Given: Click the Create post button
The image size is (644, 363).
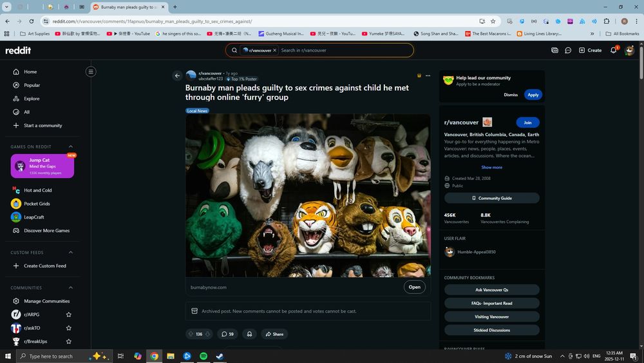Looking at the screenshot, I should click(x=590, y=50).
